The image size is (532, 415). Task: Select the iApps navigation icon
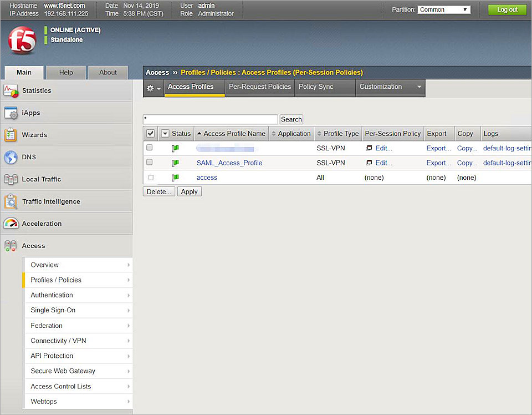tap(12, 113)
